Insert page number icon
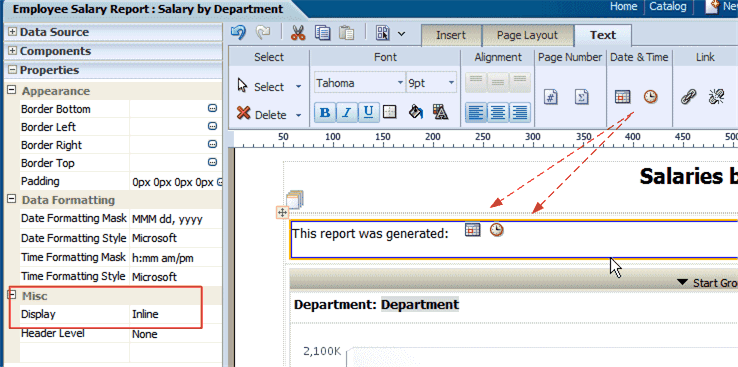 [551, 97]
